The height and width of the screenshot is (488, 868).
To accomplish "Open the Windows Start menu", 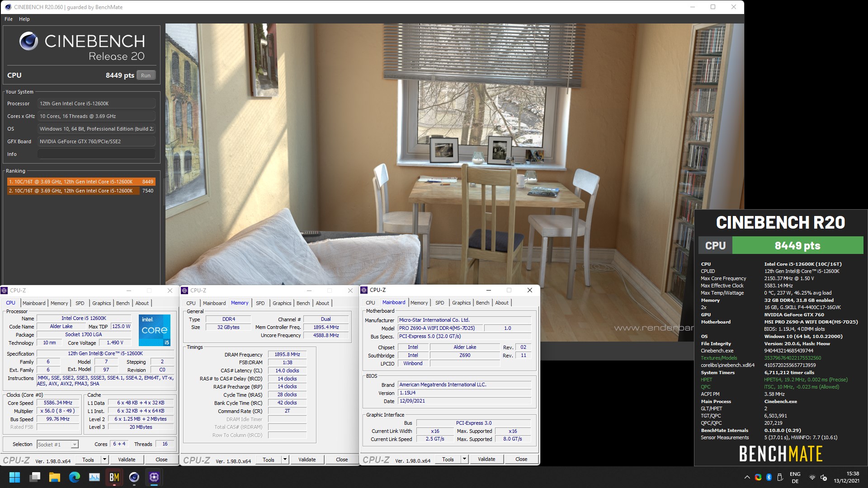I will tap(14, 477).
